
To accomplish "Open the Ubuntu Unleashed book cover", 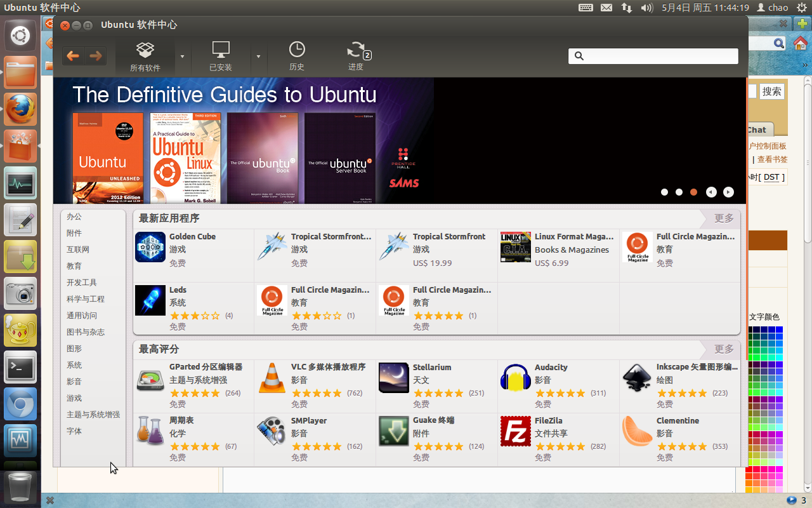I will point(108,158).
